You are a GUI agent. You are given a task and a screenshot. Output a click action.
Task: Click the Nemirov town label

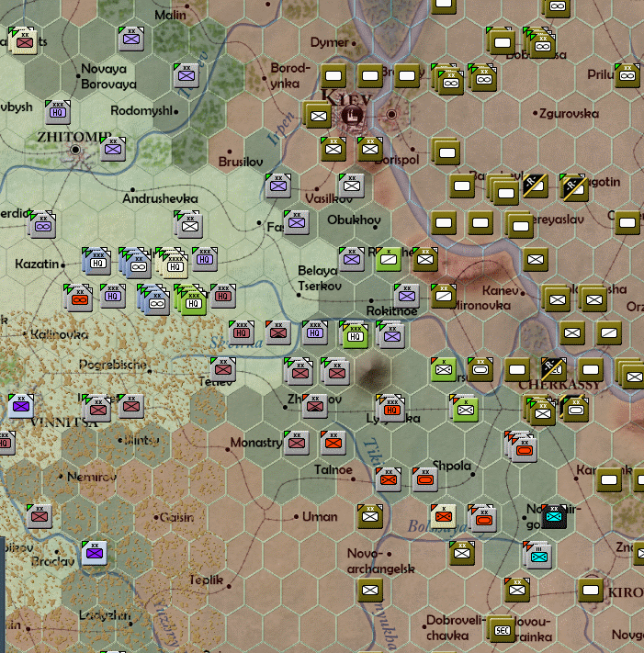pyautogui.click(x=92, y=477)
